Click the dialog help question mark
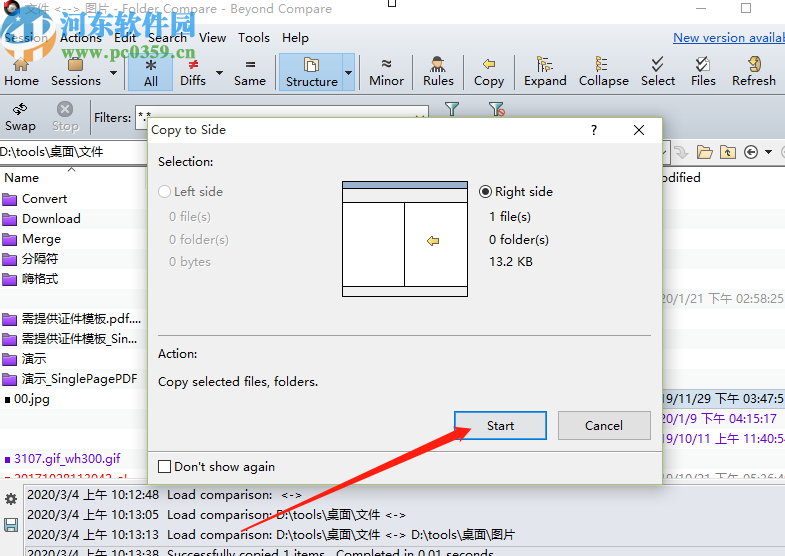Viewport: 785px width, 556px height. (594, 130)
